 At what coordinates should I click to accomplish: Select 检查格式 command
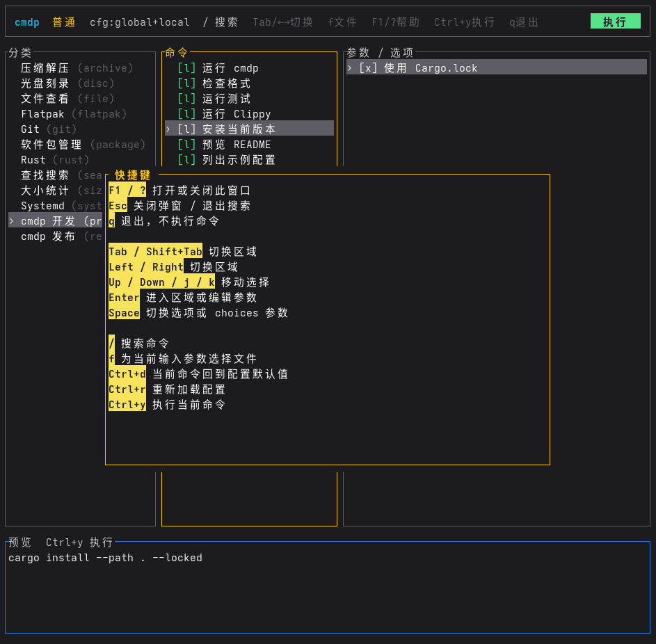click(214, 83)
